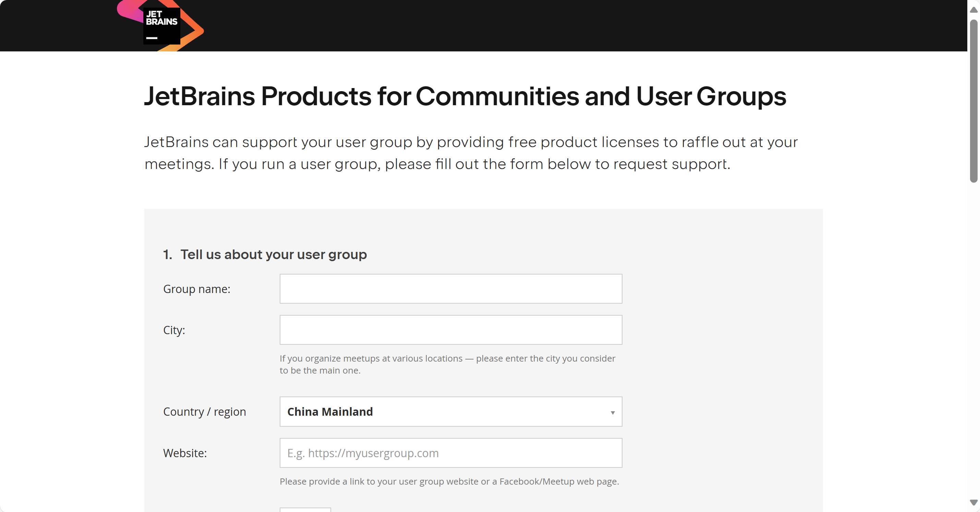Image resolution: width=980 pixels, height=512 pixels.
Task: Focus the City input field
Action: [x=451, y=330]
